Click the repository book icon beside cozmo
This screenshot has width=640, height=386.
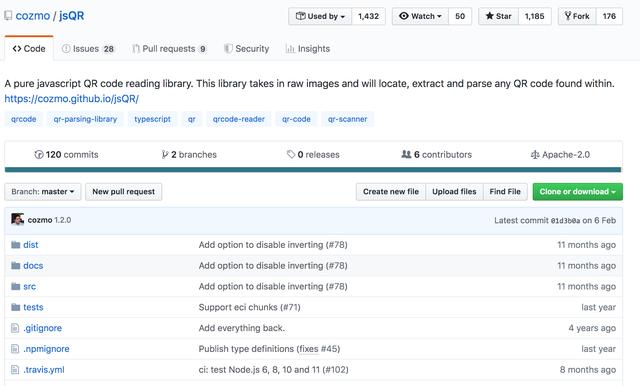click(8, 16)
